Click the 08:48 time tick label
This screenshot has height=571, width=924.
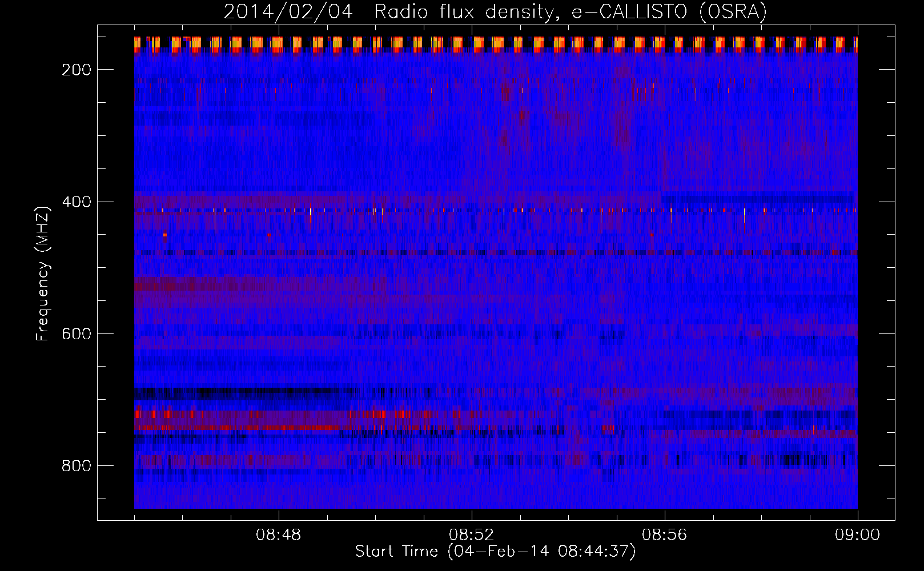(x=279, y=535)
